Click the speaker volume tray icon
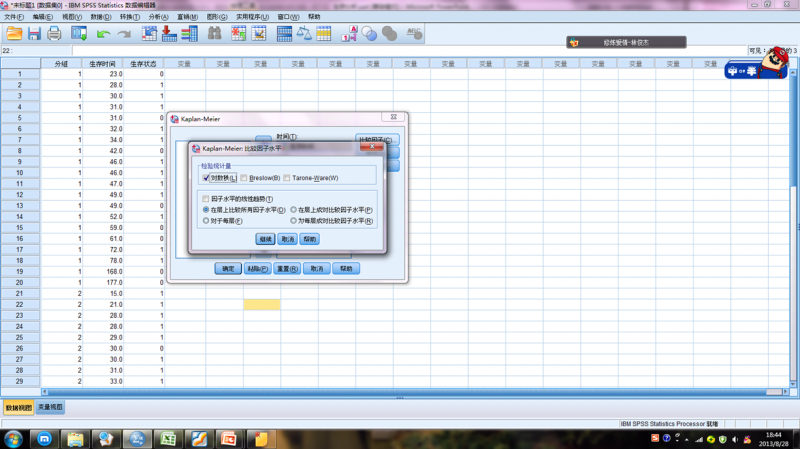 coord(735,439)
